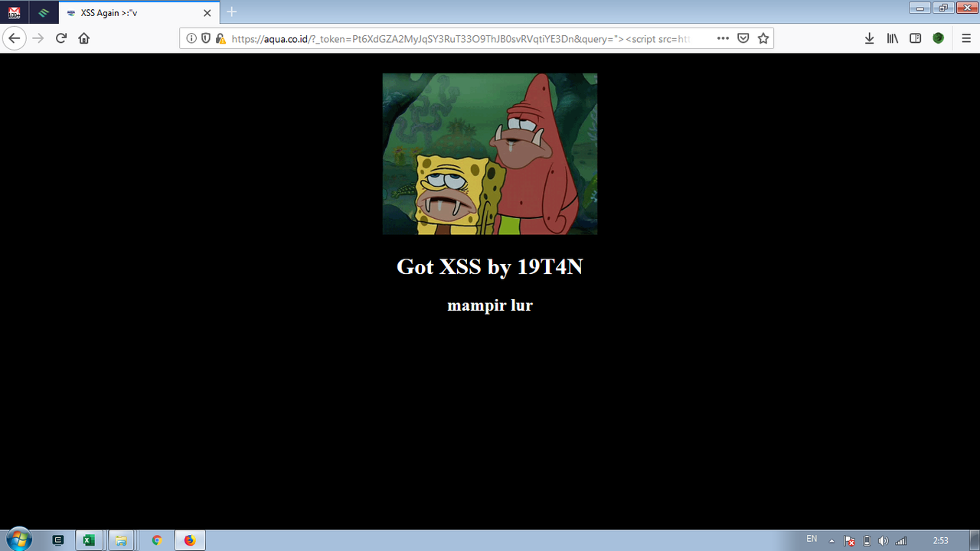Open page actions three-dot menu
Screen dimensions: 980x551
point(723,38)
